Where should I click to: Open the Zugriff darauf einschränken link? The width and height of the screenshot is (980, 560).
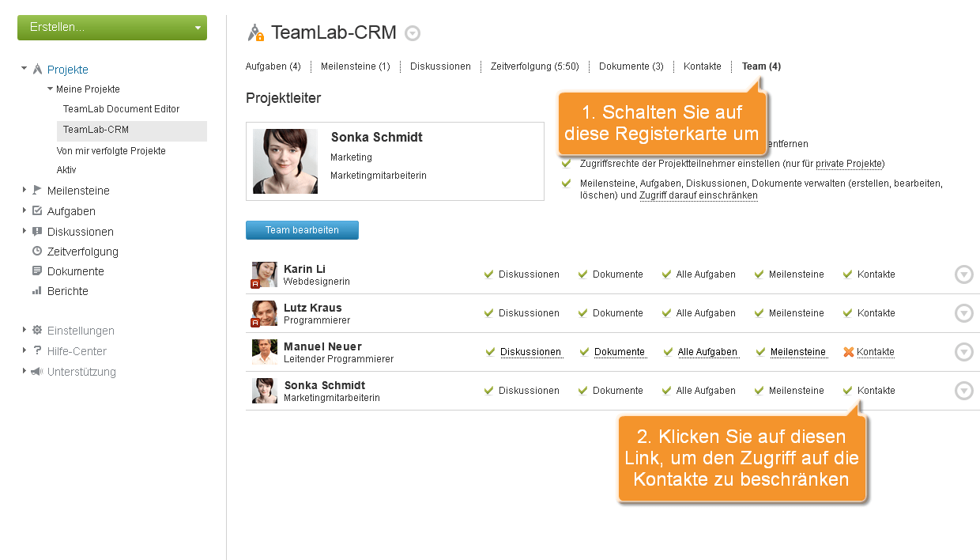[x=699, y=195]
